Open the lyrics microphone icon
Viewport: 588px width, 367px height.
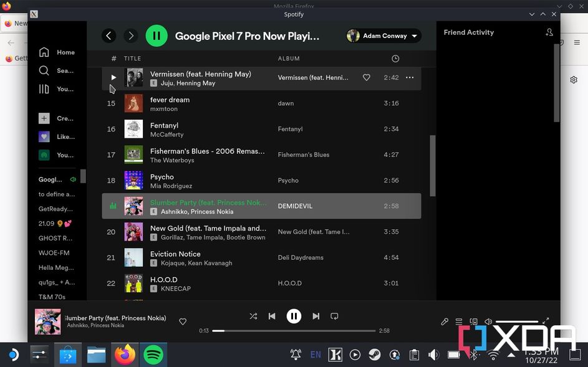(444, 322)
